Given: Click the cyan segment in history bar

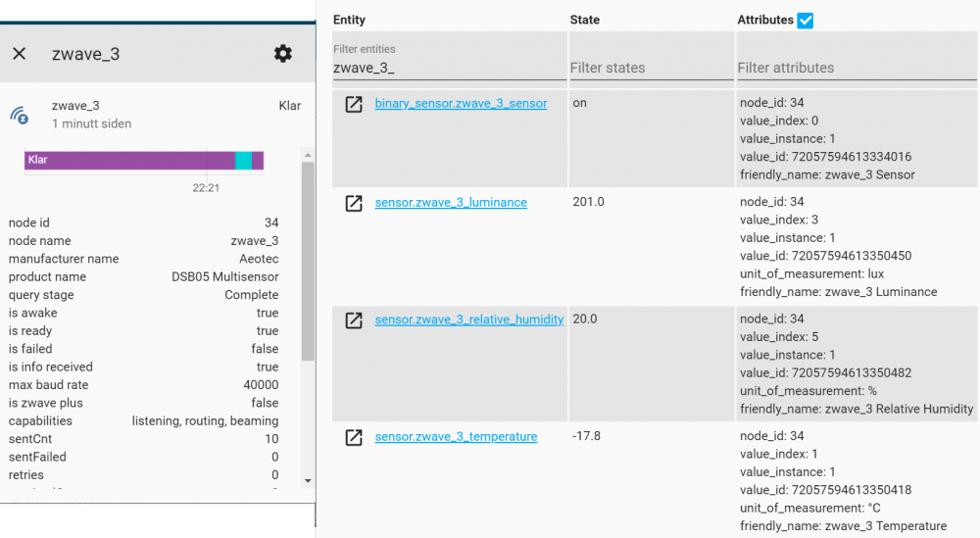Looking at the screenshot, I should click(243, 160).
